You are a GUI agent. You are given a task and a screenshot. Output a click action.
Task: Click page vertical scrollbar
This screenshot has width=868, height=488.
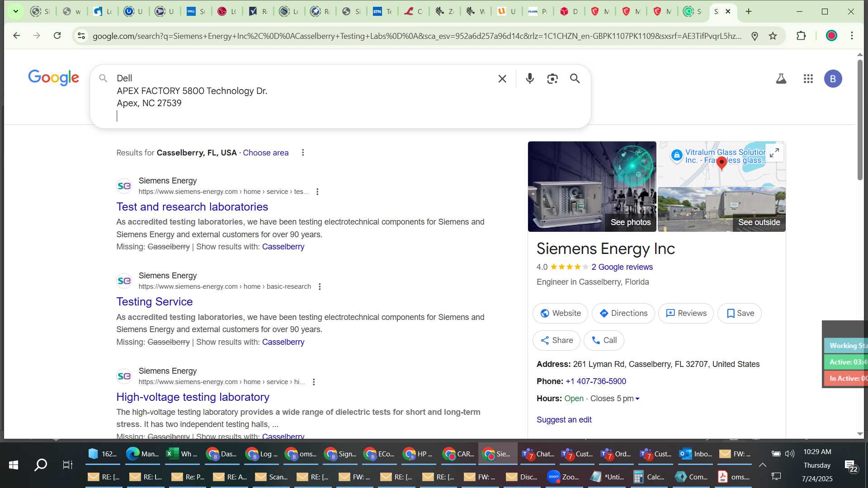859,120
